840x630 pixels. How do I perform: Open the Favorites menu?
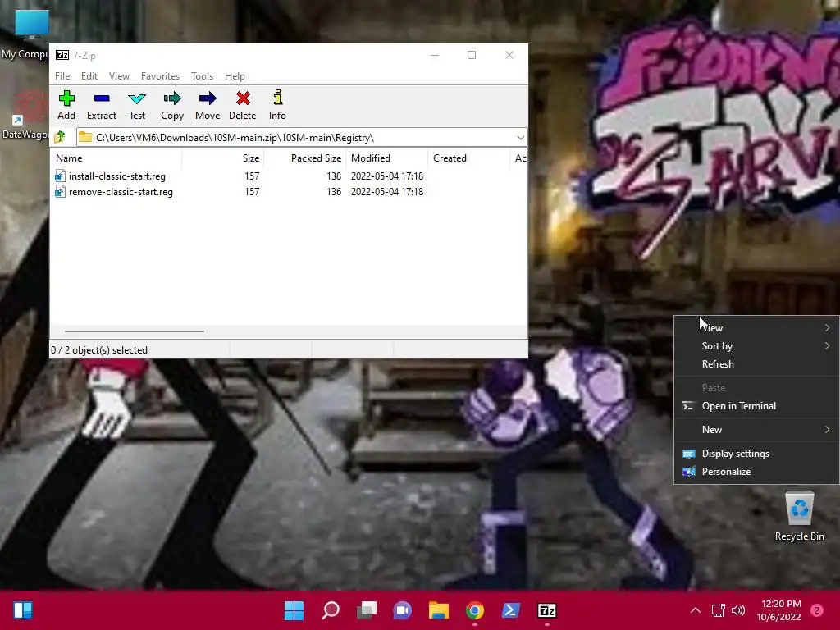(x=160, y=76)
